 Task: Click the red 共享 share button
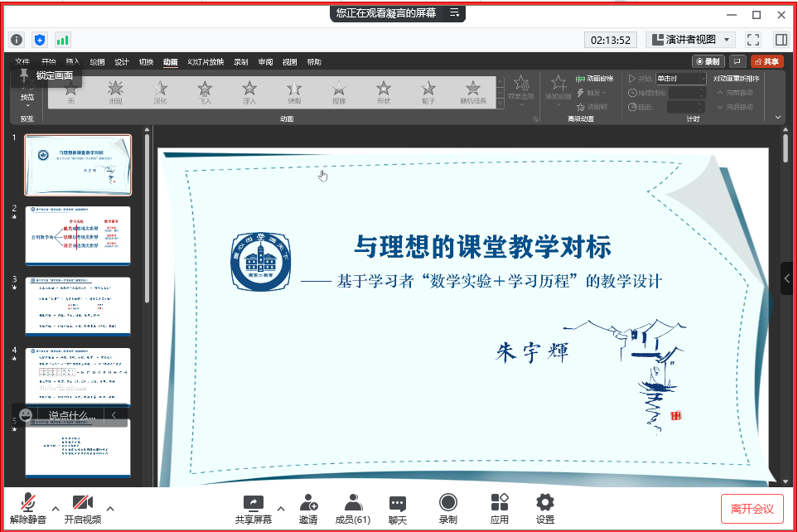(767, 61)
